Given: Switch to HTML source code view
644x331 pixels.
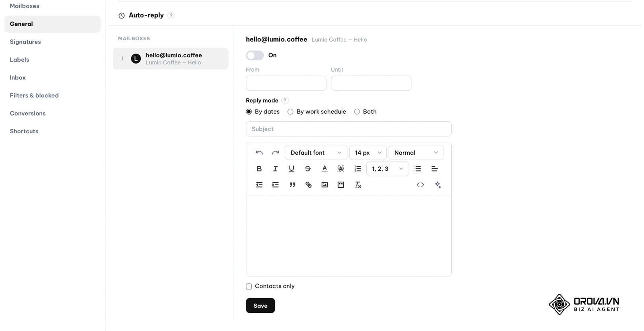Looking at the screenshot, I should 420,185.
